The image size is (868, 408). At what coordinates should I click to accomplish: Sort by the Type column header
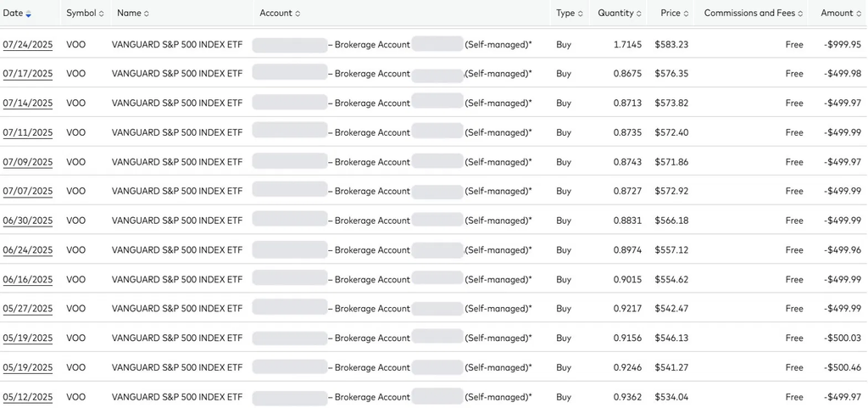click(x=570, y=14)
